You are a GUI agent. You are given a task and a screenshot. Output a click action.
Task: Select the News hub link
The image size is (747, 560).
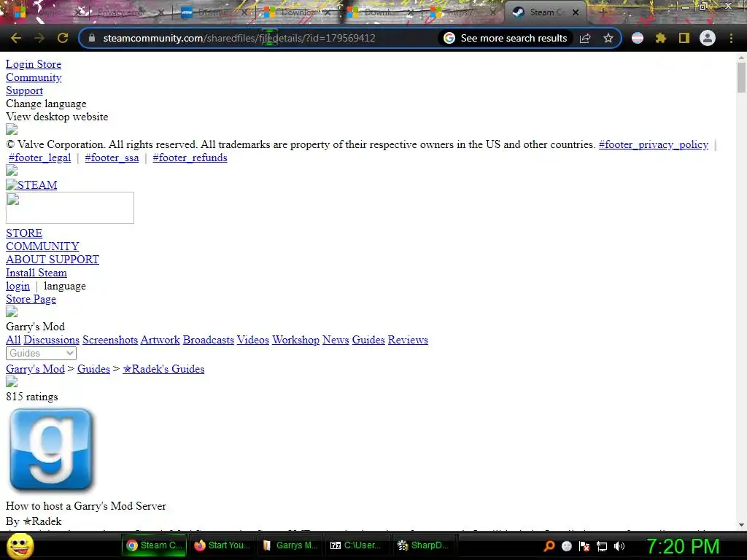(336, 340)
